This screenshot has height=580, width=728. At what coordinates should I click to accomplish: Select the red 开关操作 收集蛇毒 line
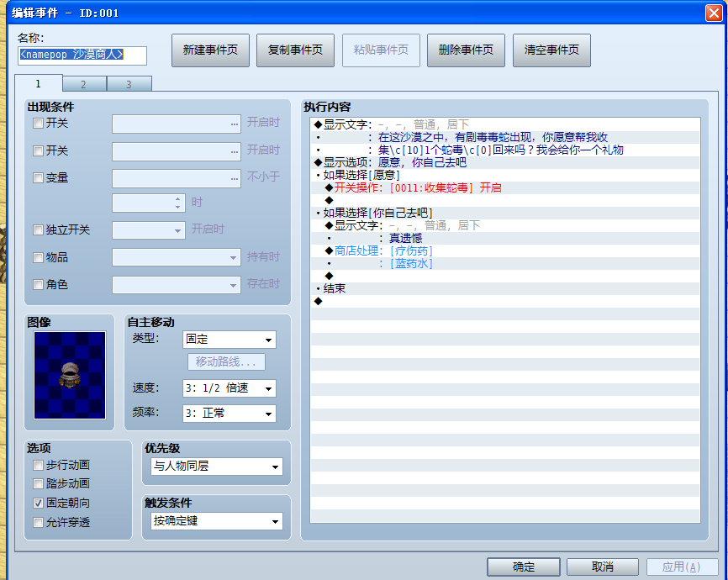click(505, 187)
